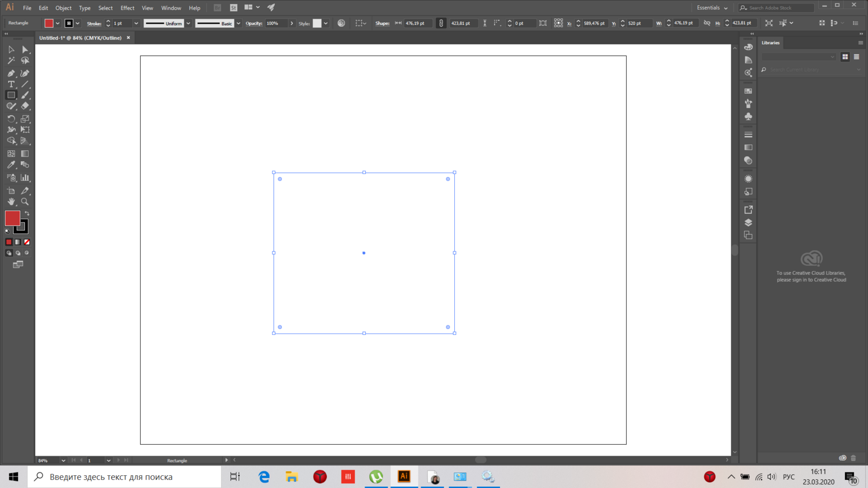Choose the Magic Wand tool

coord(11,61)
